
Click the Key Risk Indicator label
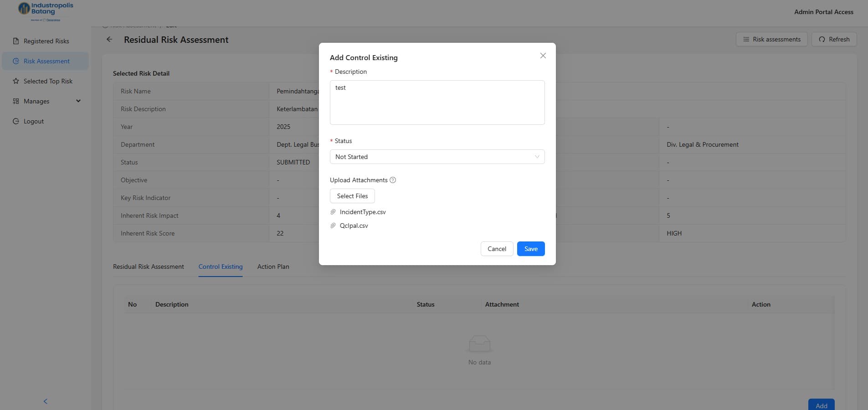(145, 198)
